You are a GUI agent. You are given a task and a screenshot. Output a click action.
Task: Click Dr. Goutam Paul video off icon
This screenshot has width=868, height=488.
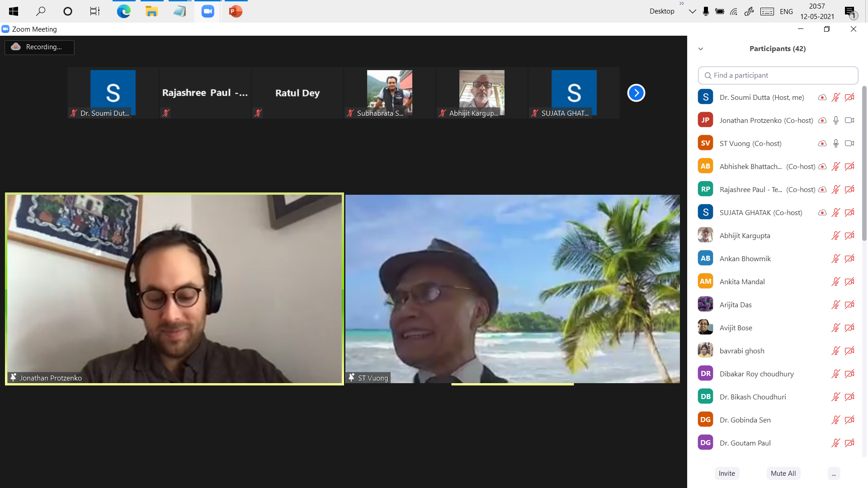click(x=849, y=443)
